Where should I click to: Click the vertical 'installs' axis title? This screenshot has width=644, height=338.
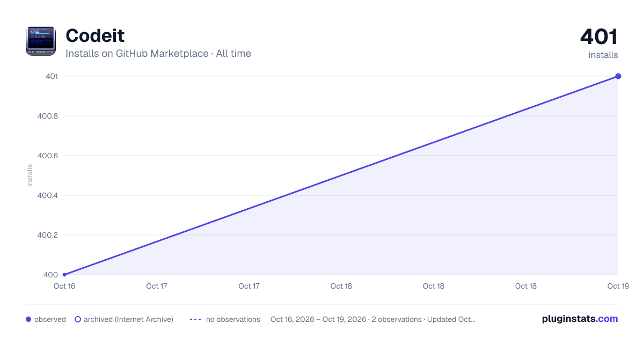[30, 175]
